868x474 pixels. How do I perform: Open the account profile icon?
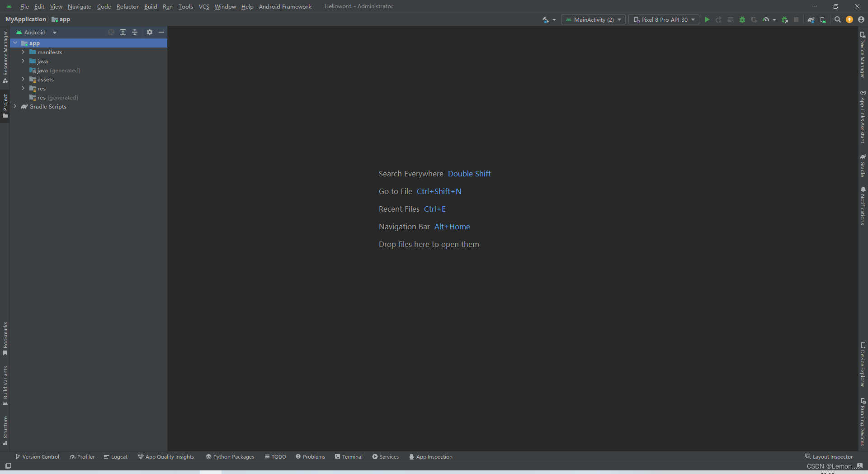[x=861, y=19]
